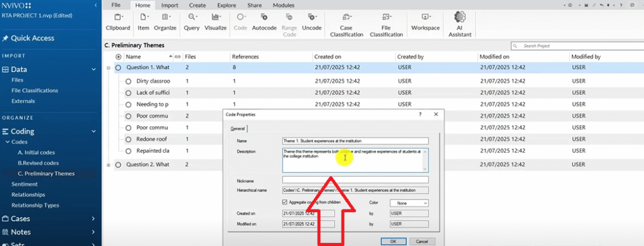Sort by the Created by column header

410,57
